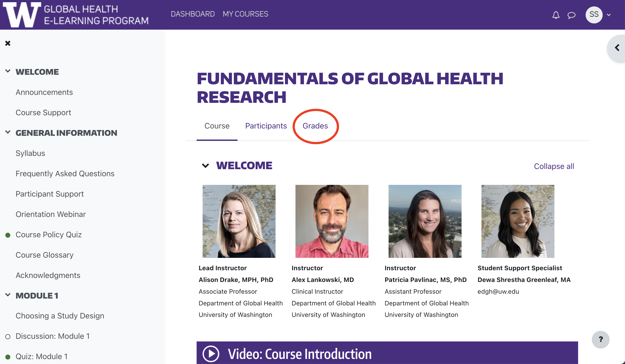
Task: Click WELCOME heading in sidebar
Action: [x=37, y=72]
